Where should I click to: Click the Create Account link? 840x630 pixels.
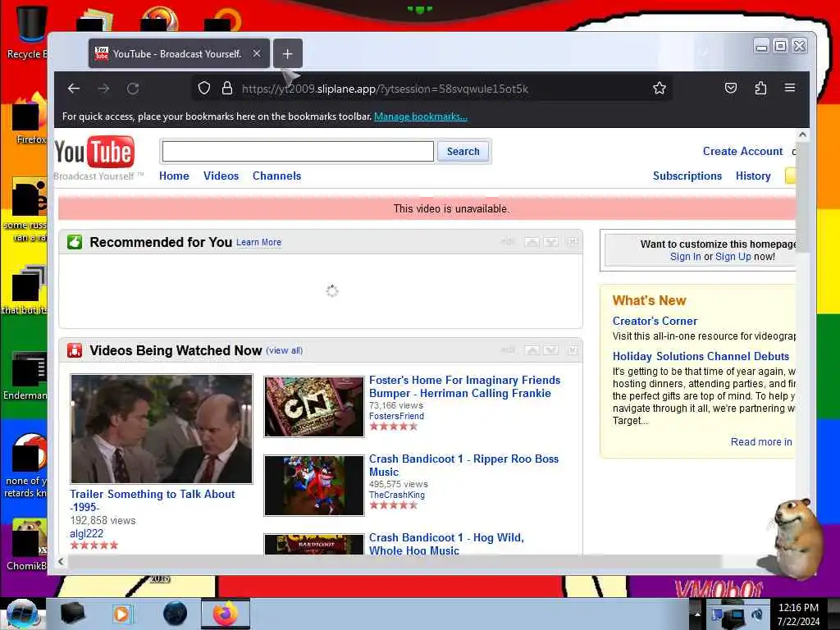coord(742,151)
